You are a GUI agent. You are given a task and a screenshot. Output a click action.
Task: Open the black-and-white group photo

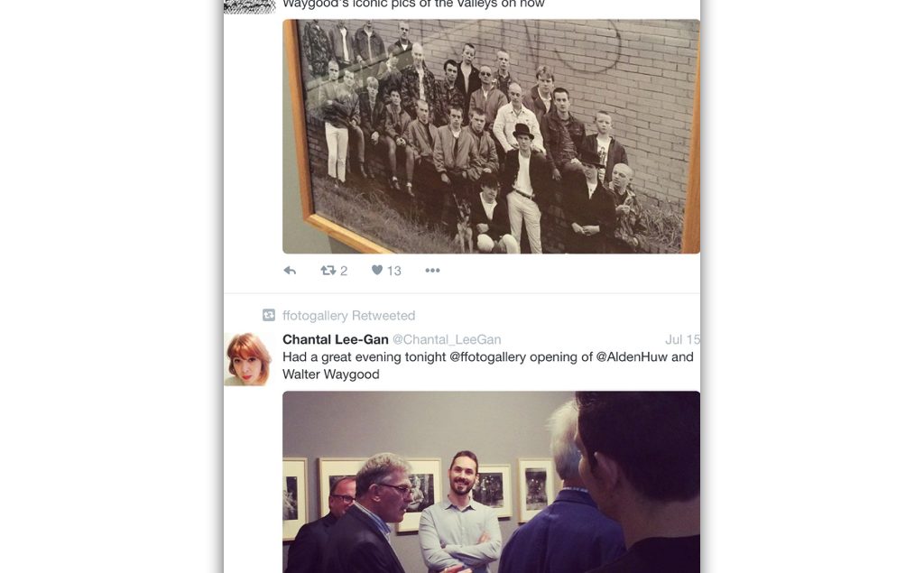pyautogui.click(x=492, y=136)
